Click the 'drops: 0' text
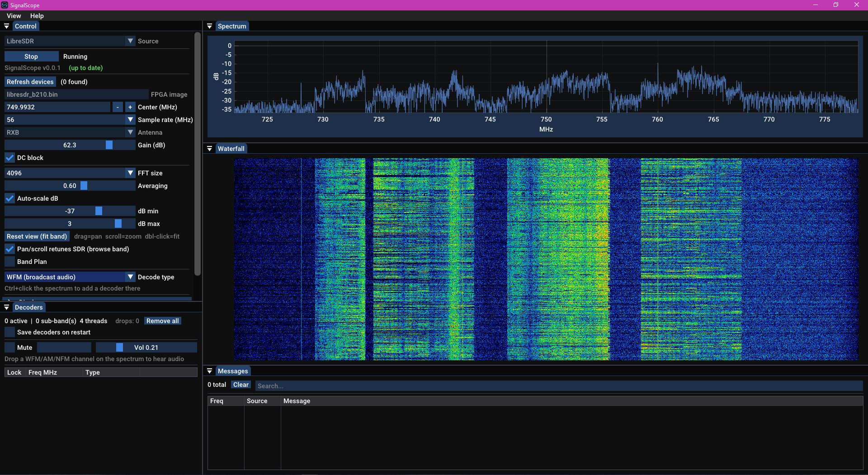Viewport: 868px width, 475px height. (127, 321)
